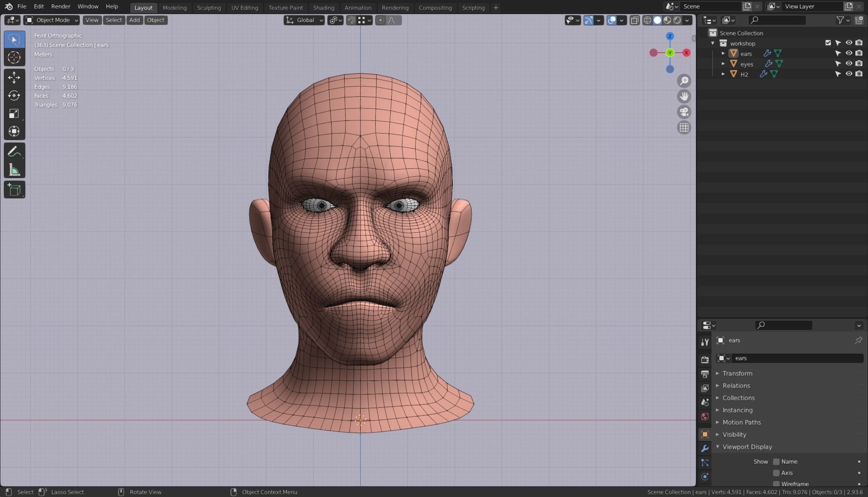Enable the Show Name checkbox
The height and width of the screenshot is (497, 868).
(x=776, y=462)
